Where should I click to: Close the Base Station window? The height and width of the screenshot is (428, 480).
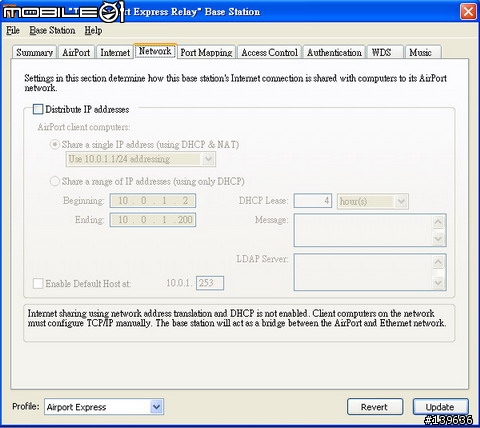point(468,12)
